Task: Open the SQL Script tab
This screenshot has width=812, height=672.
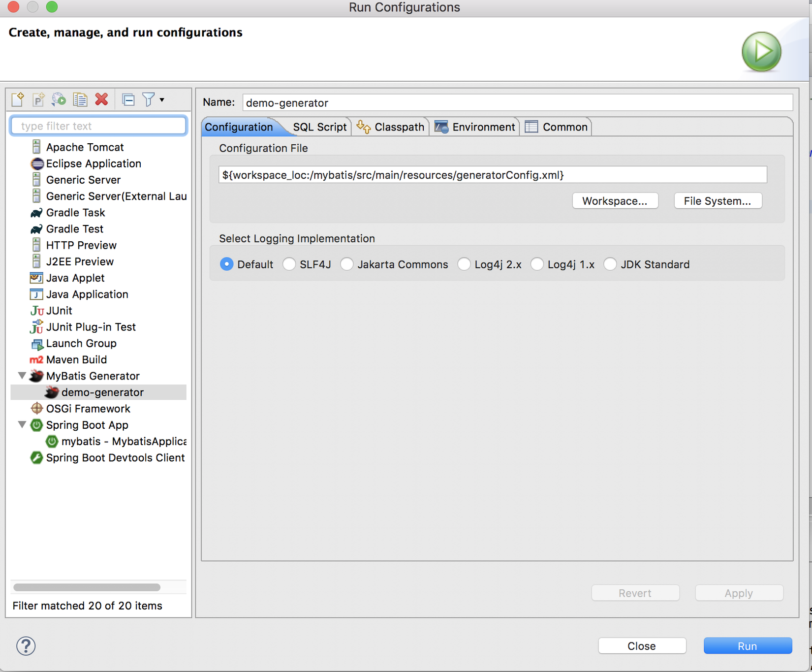Action: tap(319, 127)
